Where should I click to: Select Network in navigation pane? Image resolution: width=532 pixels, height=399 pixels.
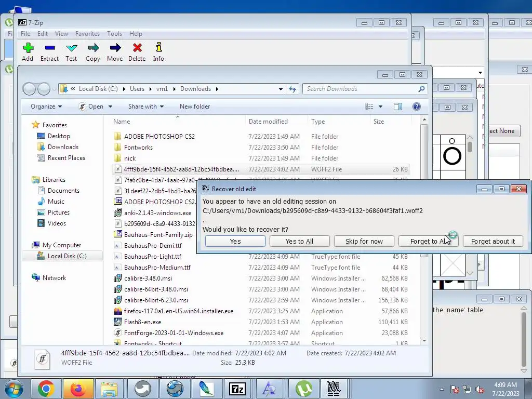[54, 277]
